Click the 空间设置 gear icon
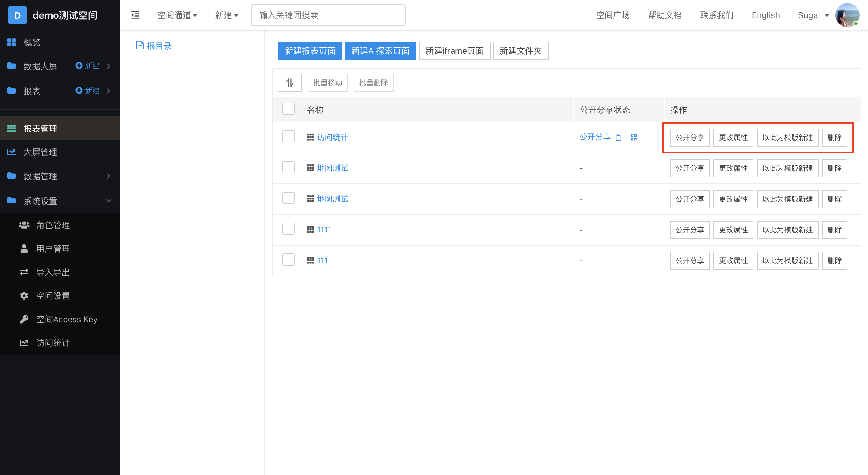 tap(24, 296)
